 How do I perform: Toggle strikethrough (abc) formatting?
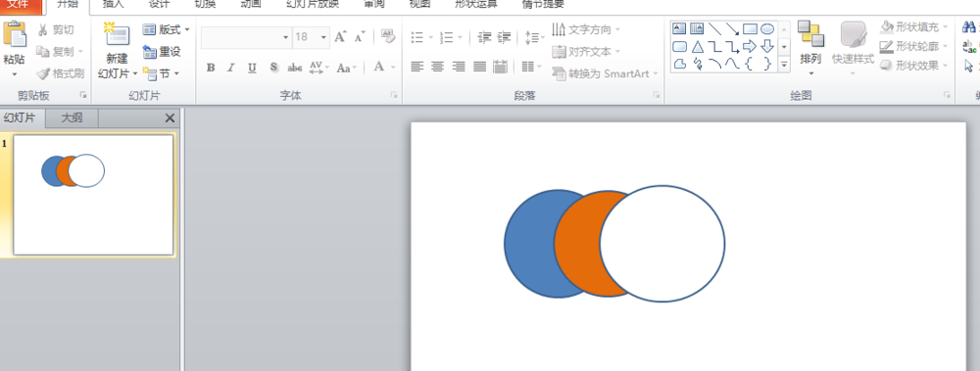coord(294,68)
